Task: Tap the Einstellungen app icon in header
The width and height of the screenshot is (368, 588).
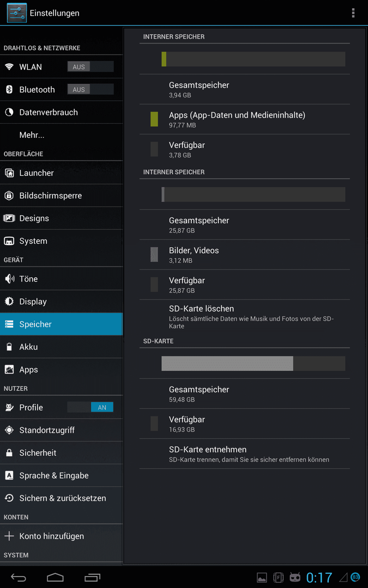Action: pyautogui.click(x=17, y=13)
